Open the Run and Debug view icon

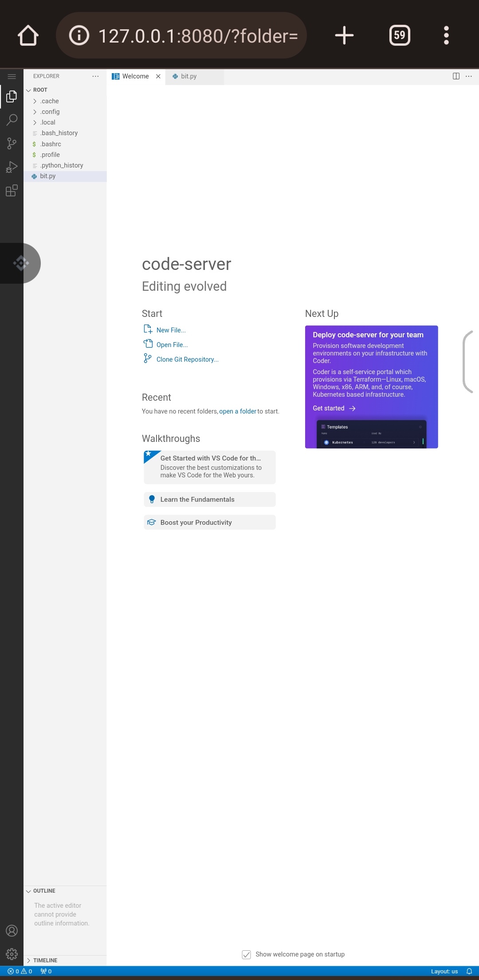click(12, 167)
